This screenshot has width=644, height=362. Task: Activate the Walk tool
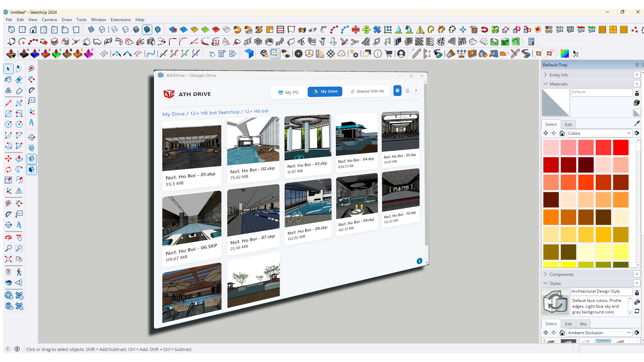tap(19, 272)
